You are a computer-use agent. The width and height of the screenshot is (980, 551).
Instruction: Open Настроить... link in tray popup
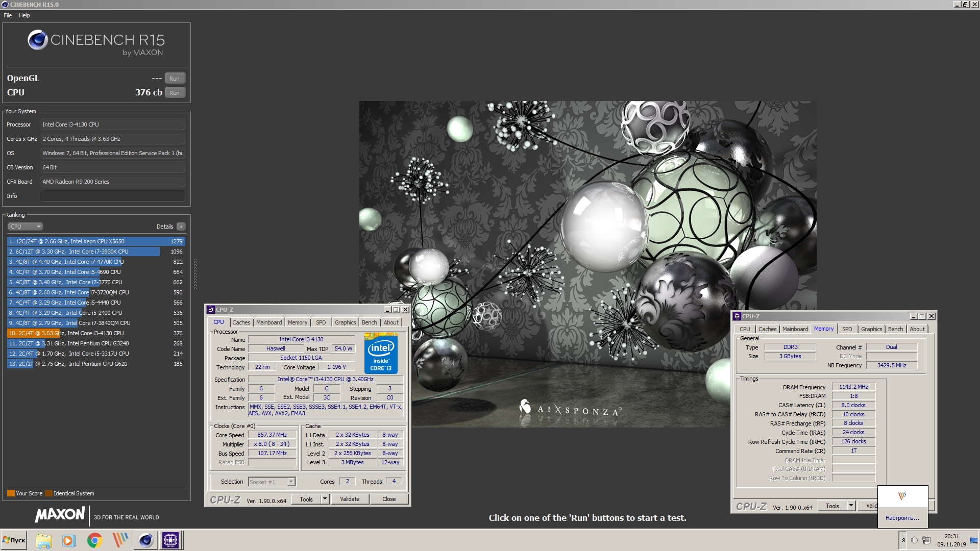[x=902, y=518]
